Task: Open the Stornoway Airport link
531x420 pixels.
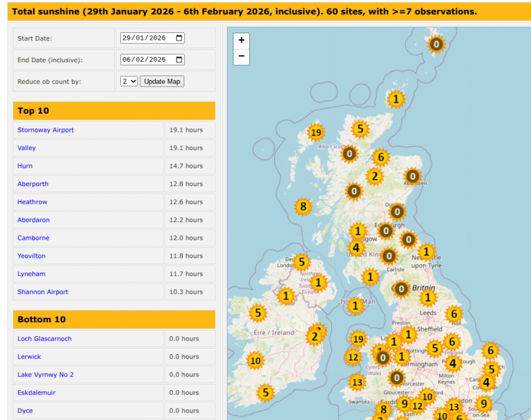Action: (x=46, y=130)
